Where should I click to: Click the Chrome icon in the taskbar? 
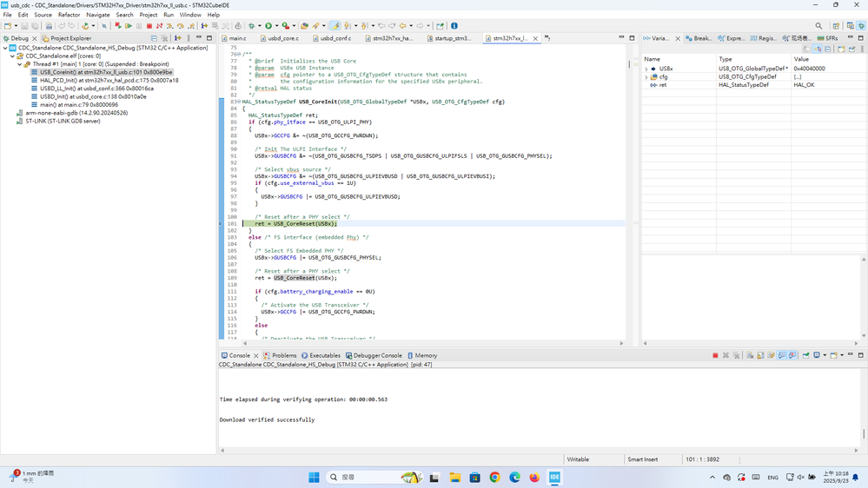[494, 478]
